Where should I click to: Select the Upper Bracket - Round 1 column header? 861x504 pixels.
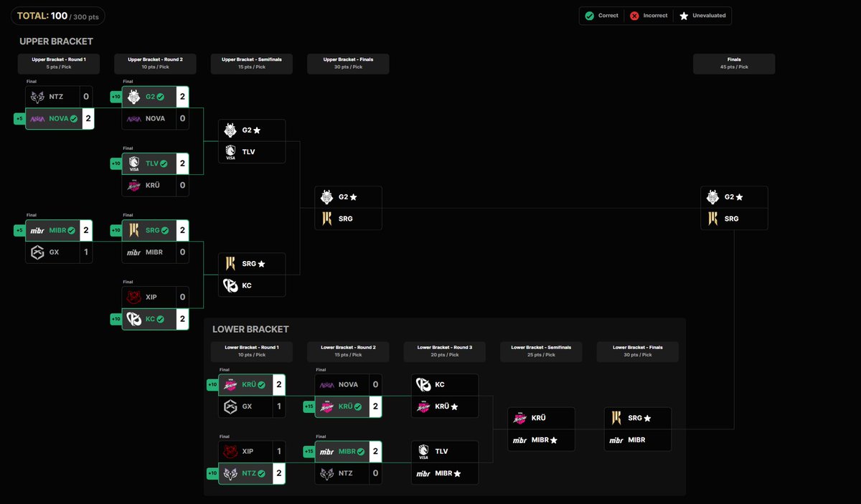point(59,64)
